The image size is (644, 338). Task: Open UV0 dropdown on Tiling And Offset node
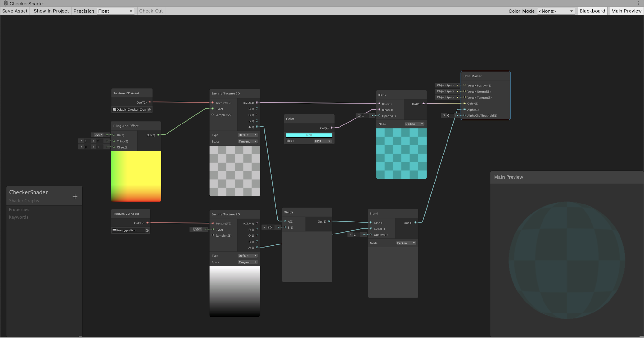click(98, 135)
